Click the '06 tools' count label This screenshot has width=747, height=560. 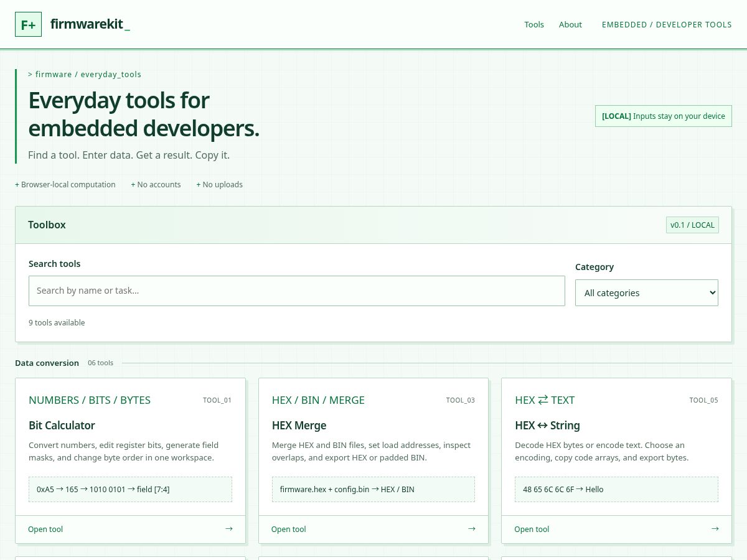click(100, 363)
